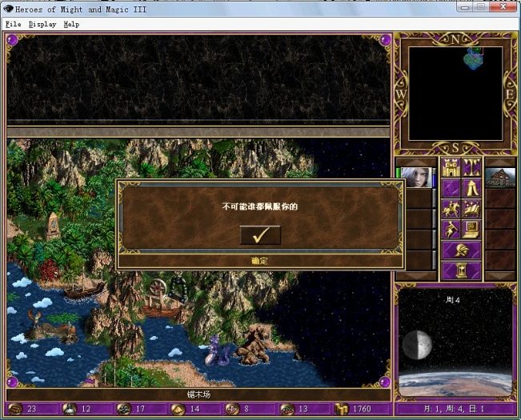Click the wood resource icon

point(15,409)
